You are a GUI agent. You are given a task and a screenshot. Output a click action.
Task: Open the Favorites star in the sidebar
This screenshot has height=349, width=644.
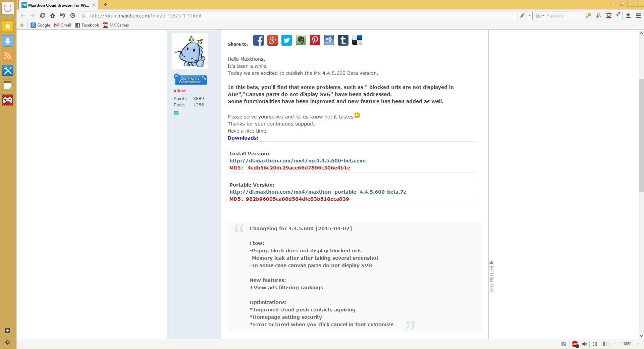tap(8, 26)
